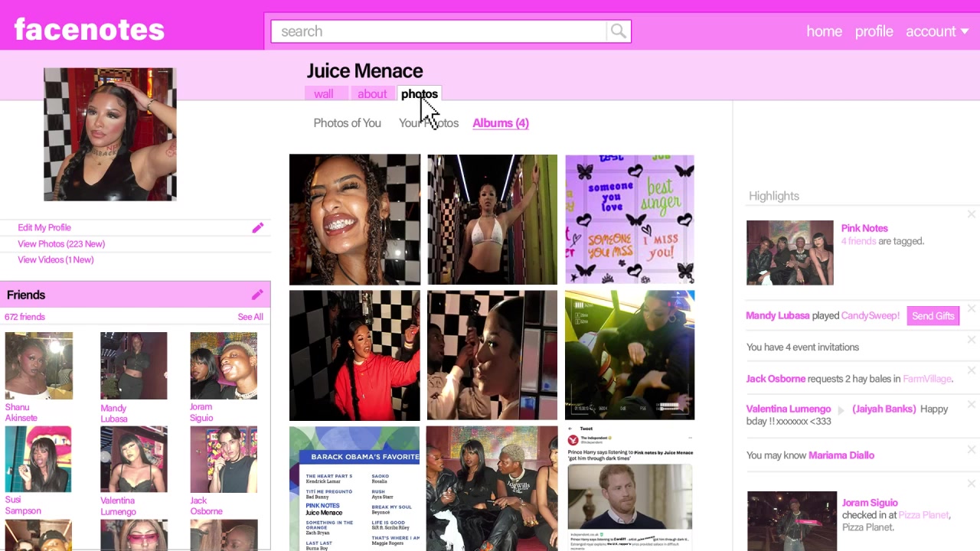Dismiss the Pink Notes highlight with its X
The width and height of the screenshot is (980, 551).
click(x=972, y=214)
